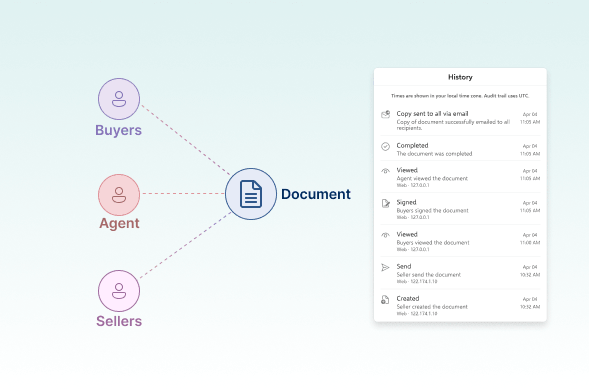Select the Signed entry heading
589x389 pixels.
406,202
